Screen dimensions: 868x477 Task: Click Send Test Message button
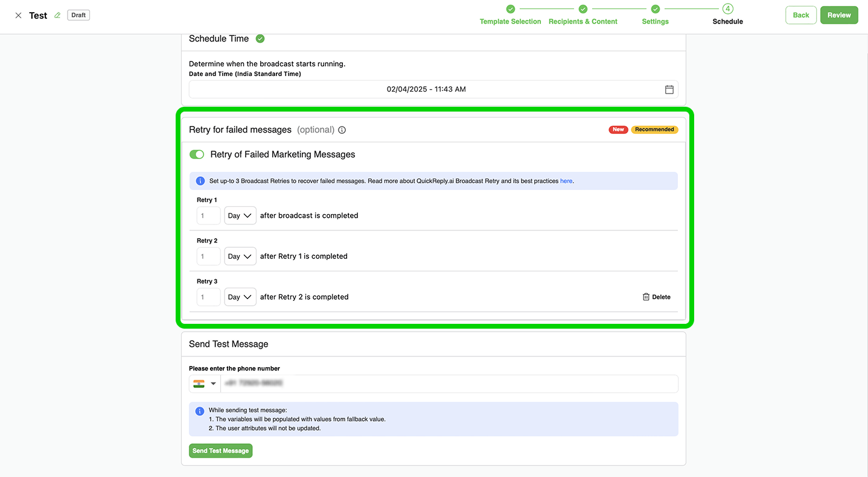click(x=220, y=451)
